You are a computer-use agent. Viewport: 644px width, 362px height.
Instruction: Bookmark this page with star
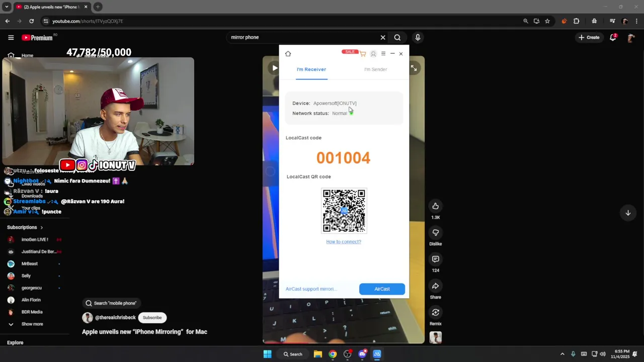click(547, 21)
